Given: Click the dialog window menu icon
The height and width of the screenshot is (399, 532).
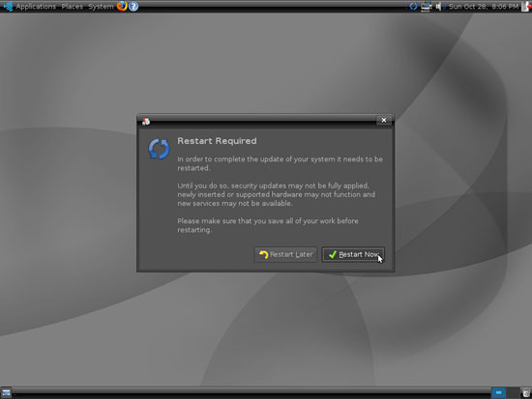Looking at the screenshot, I should (x=146, y=122).
